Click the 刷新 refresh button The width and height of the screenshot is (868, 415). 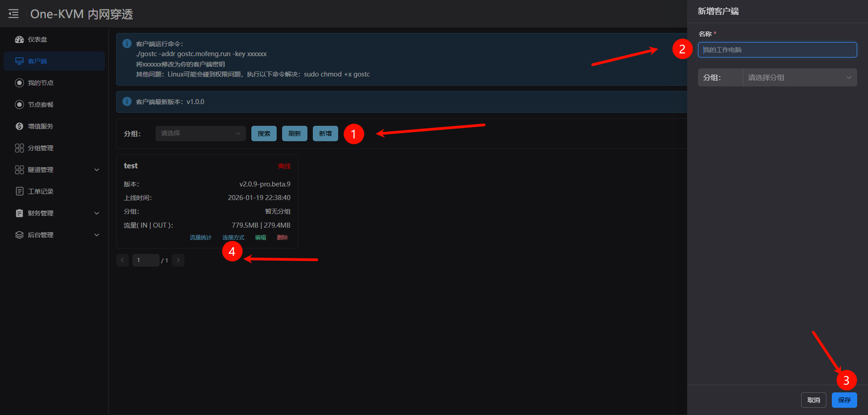pos(294,134)
